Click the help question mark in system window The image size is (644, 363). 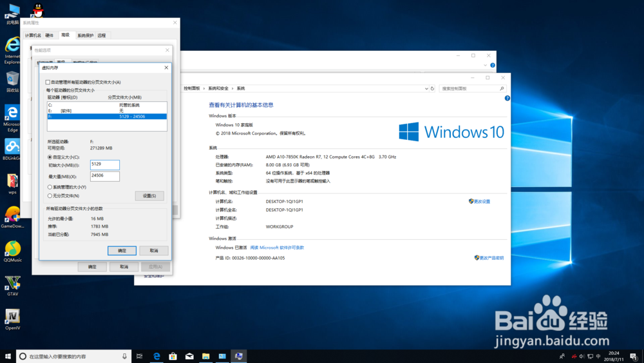507,98
